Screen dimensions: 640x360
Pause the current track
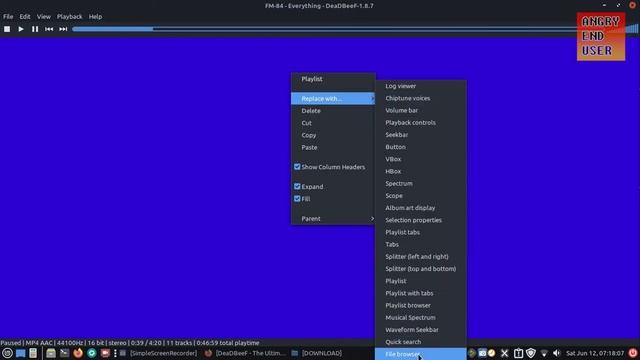coord(35,29)
